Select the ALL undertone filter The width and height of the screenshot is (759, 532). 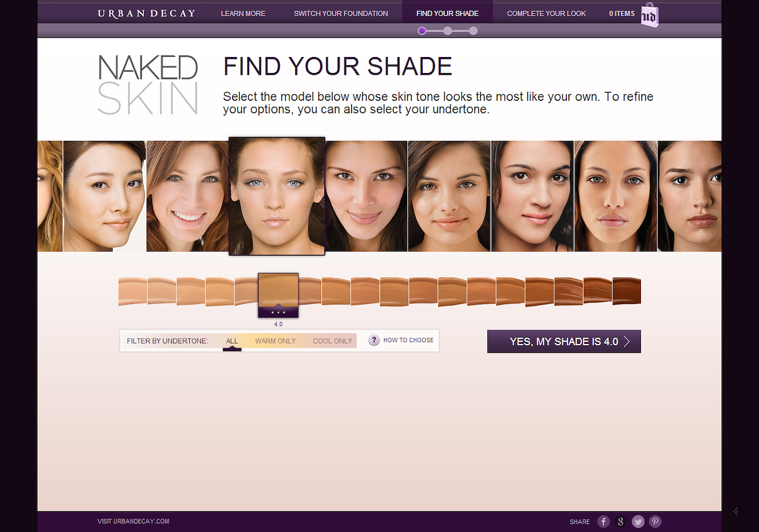pos(232,341)
